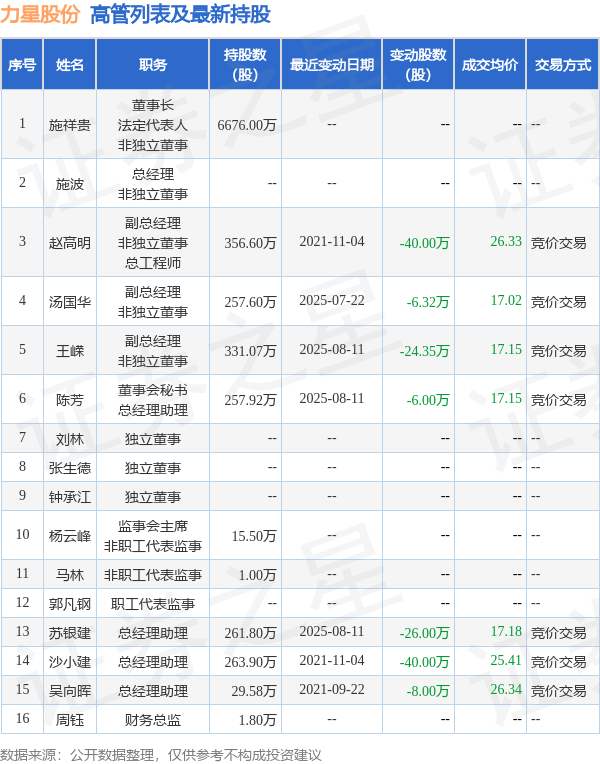Click row number 16 cell
This screenshot has width=600, height=764.
(22, 718)
